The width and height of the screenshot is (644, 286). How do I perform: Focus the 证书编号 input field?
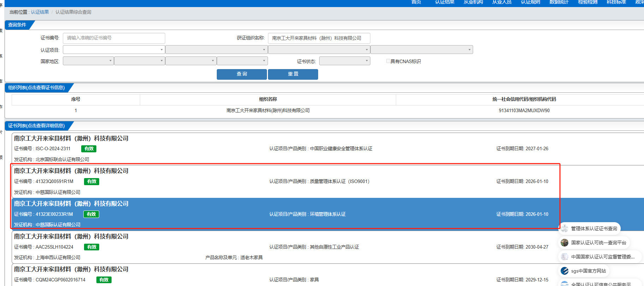tap(114, 38)
